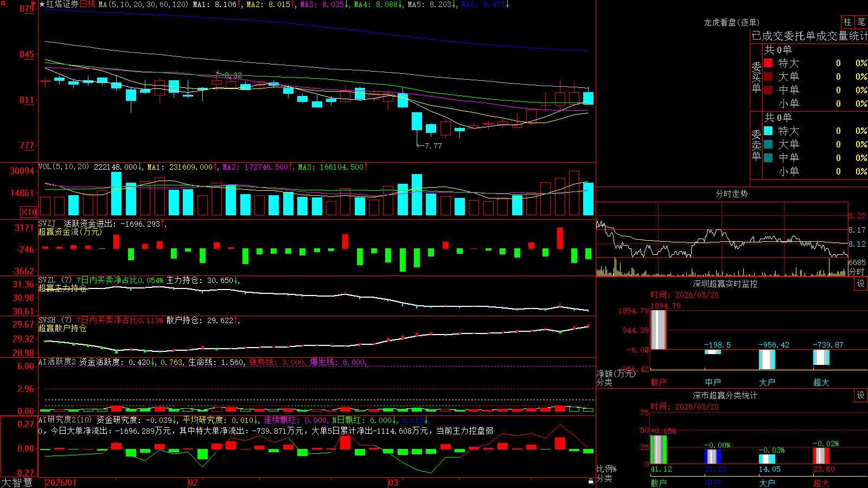Switch to 笔 tick view
The image size is (868, 488).
(x=861, y=22)
